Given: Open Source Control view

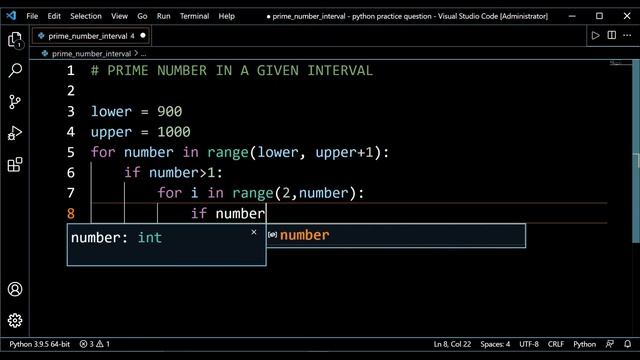Looking at the screenshot, I should (x=15, y=102).
